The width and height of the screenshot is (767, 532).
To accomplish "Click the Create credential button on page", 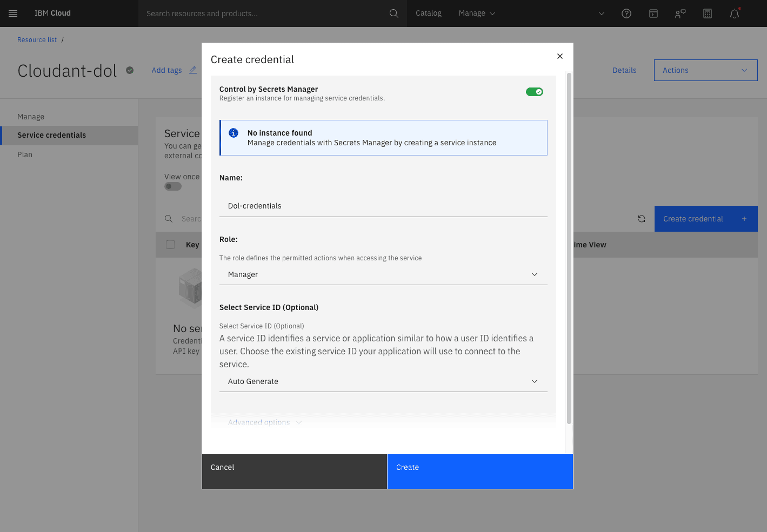I will [x=706, y=219].
